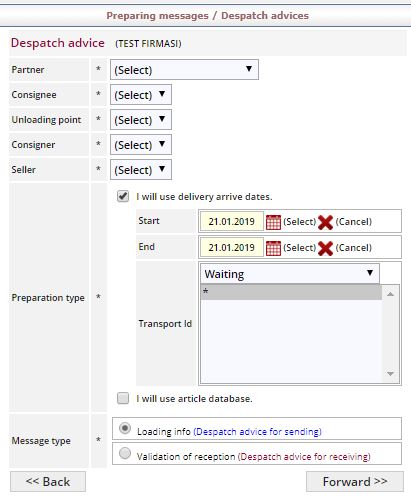This screenshot has height=500, width=411.
Task: Open the Seller dropdown
Action: click(141, 170)
